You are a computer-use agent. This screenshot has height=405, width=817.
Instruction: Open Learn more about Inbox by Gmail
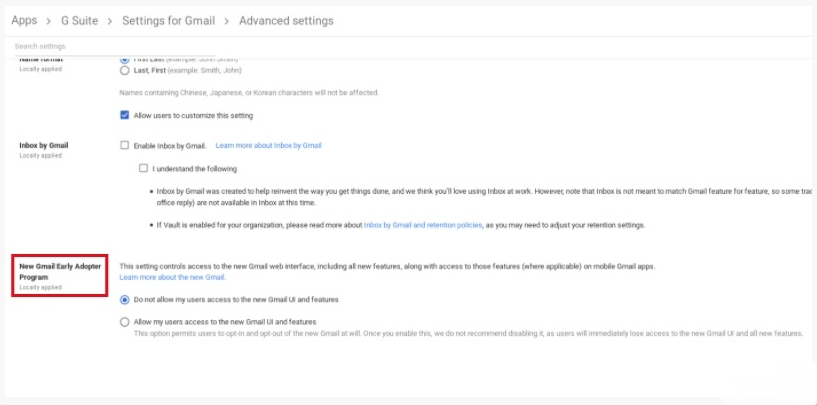pos(268,145)
